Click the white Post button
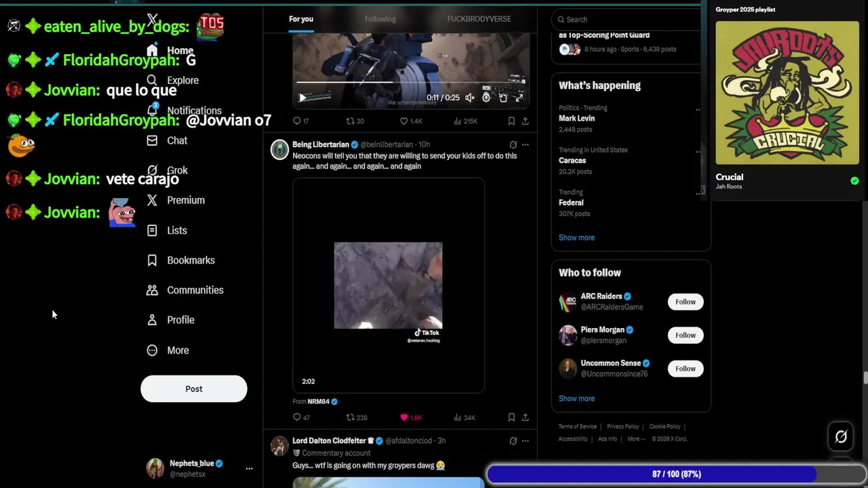Viewport: 868px width, 488px height. coord(194,389)
